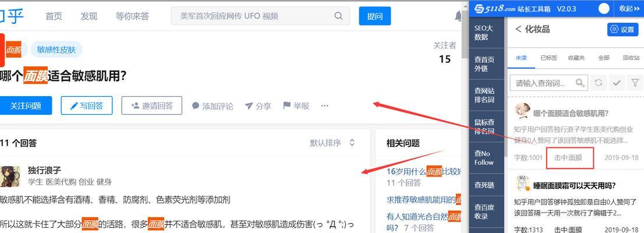Open list item 睡眠面膜霜可以天天用吗?
Screen dimensions: 644x233
click(x=574, y=185)
